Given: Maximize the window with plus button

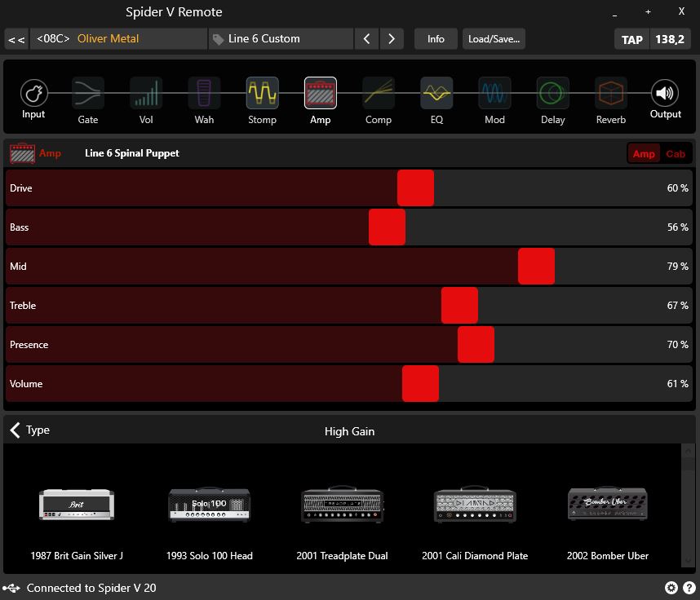Looking at the screenshot, I should 648,12.
